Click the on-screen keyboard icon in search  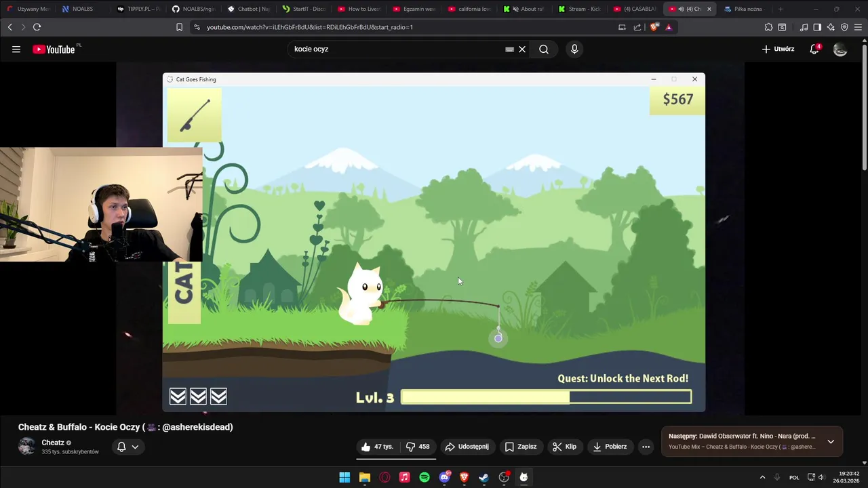[509, 49]
